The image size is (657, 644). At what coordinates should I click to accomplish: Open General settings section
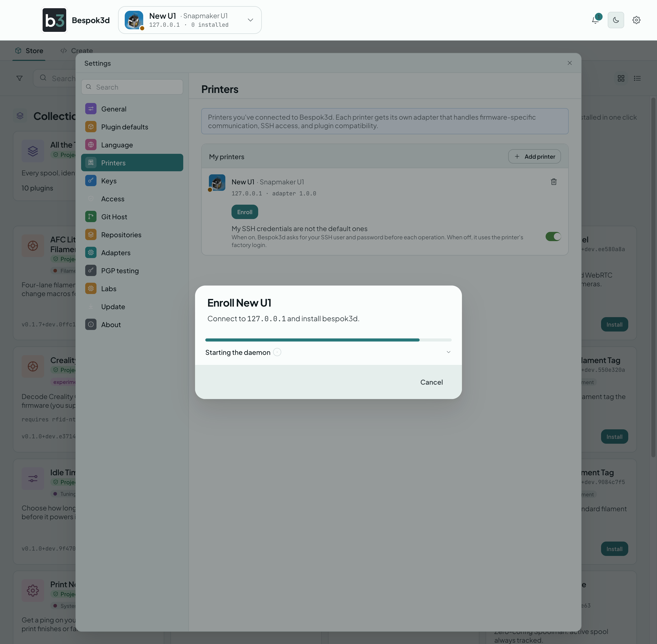[x=132, y=109]
